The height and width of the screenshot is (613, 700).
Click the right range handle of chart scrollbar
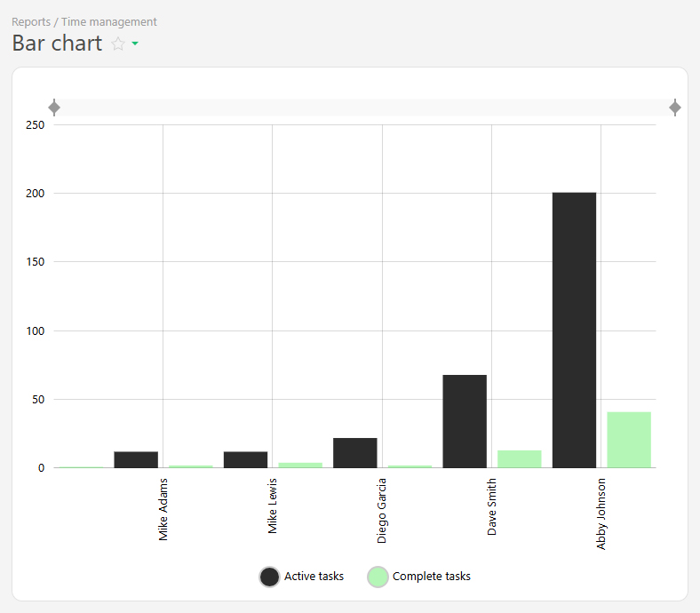(x=675, y=107)
